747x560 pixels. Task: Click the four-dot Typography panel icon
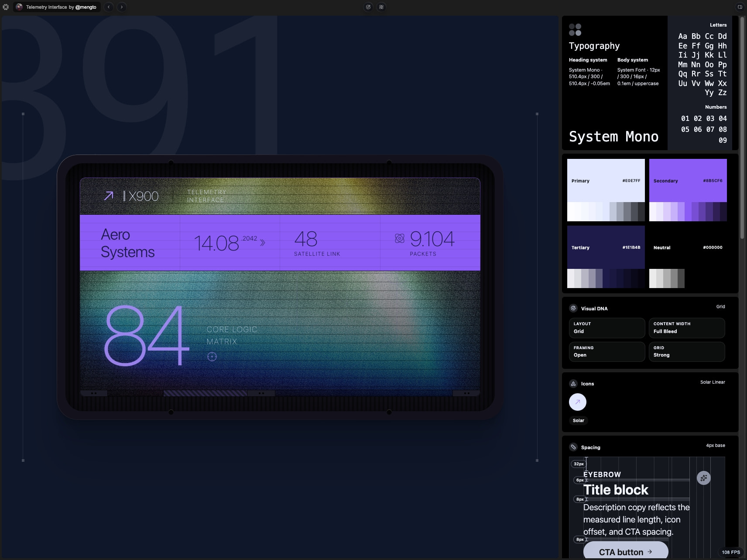point(575,30)
